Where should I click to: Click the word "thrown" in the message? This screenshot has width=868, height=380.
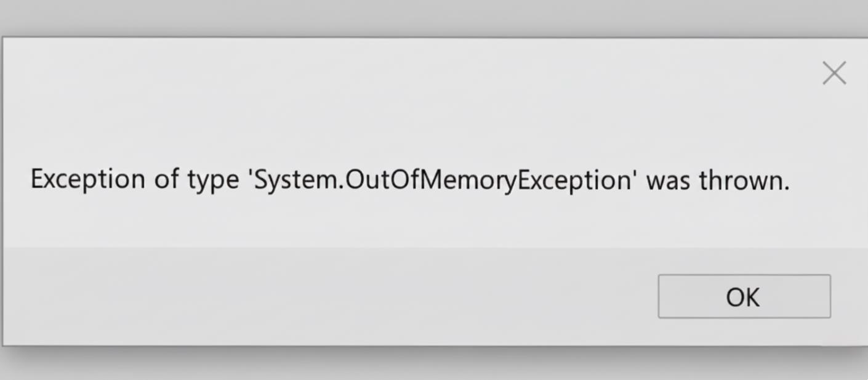(743, 180)
